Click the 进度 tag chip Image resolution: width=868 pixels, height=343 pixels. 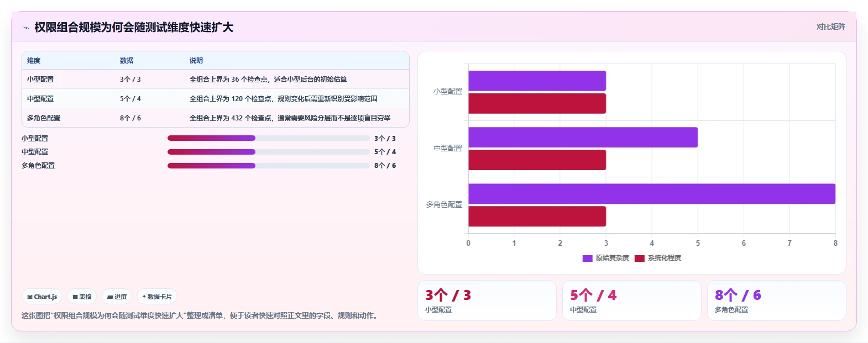click(117, 297)
